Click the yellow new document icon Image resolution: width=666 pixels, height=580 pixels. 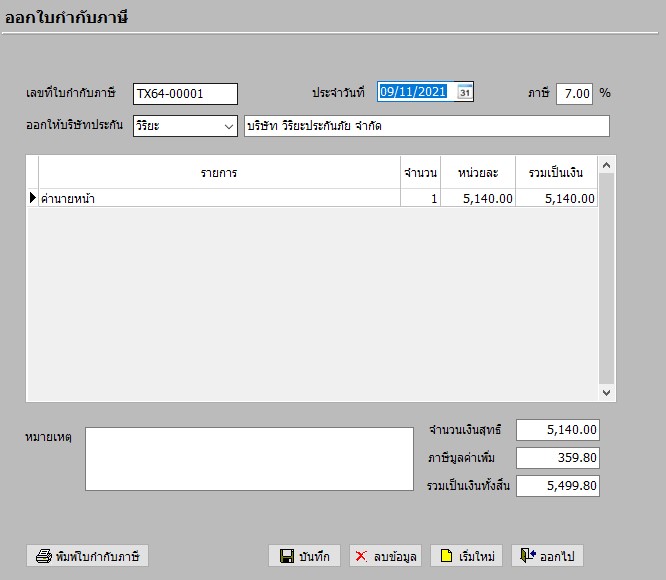click(x=446, y=556)
